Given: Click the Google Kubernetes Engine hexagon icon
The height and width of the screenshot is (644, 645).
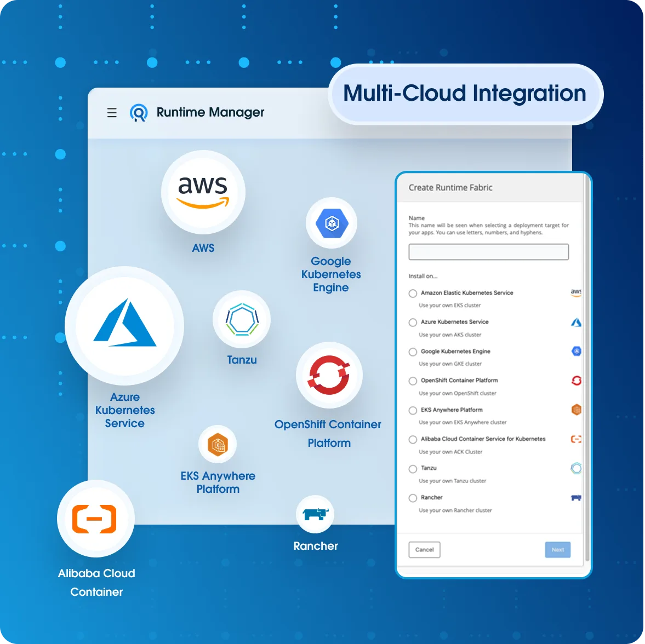Looking at the screenshot, I should [x=332, y=223].
